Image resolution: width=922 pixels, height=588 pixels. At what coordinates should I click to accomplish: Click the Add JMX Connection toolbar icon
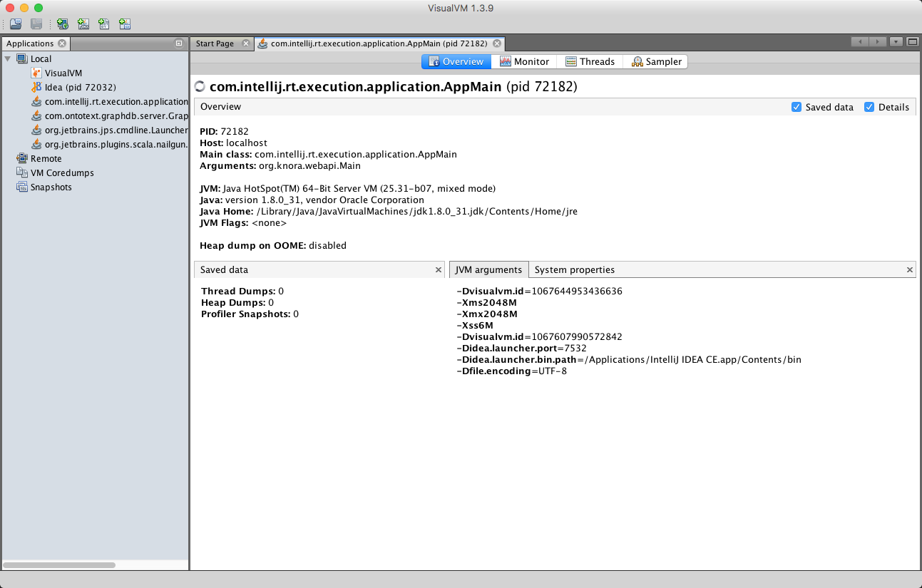tap(83, 24)
